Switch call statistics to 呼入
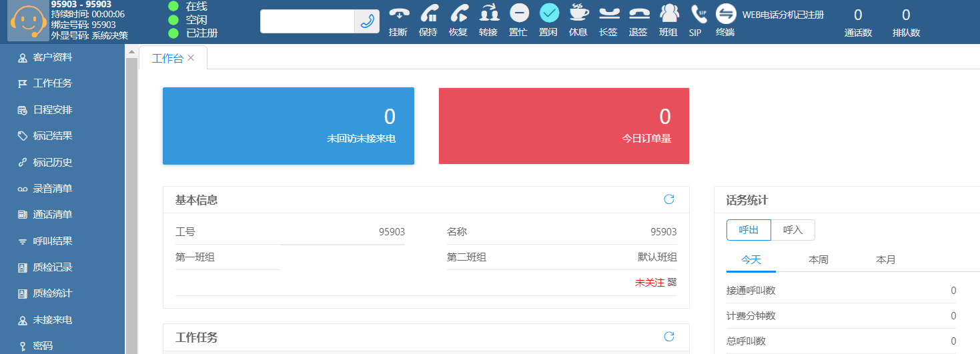 pos(793,230)
